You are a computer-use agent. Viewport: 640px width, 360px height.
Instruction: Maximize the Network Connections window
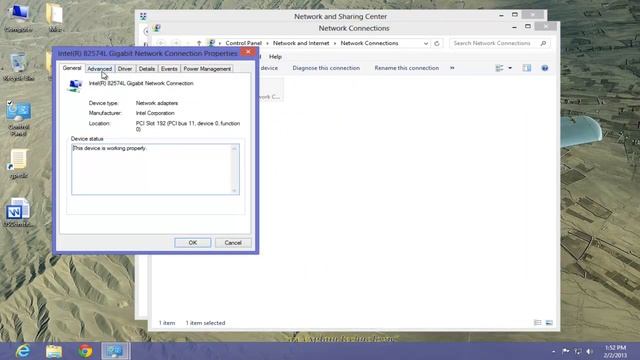tap(528, 27)
